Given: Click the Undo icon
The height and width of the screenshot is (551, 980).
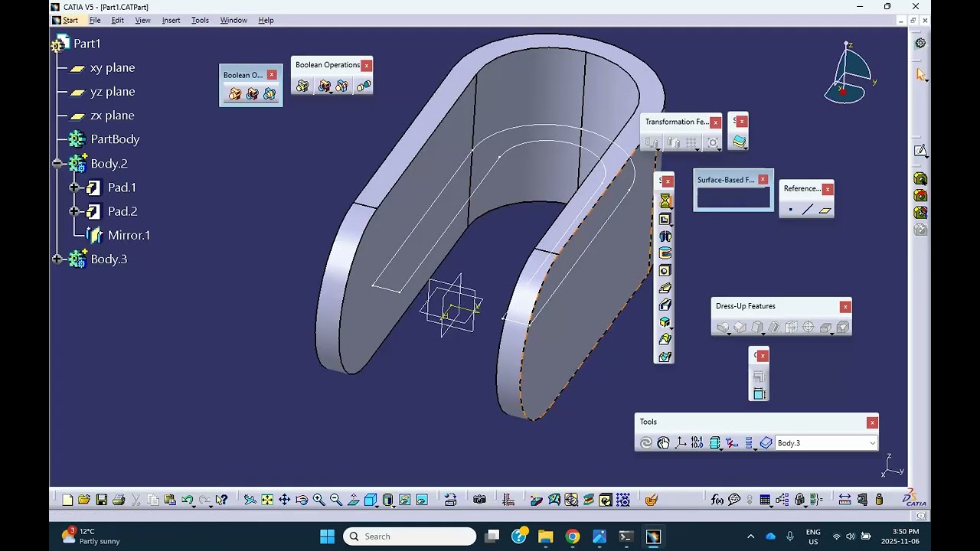Looking at the screenshot, I should point(188,500).
